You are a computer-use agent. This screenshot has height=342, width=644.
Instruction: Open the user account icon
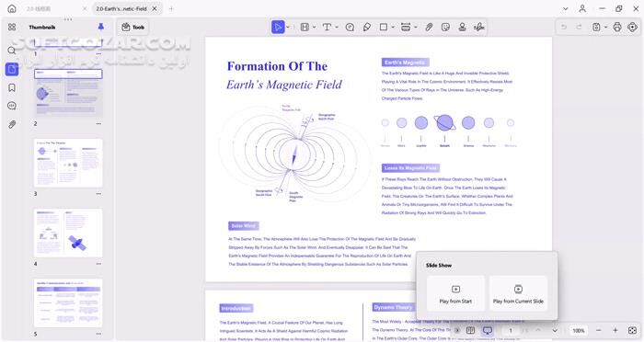(582, 8)
